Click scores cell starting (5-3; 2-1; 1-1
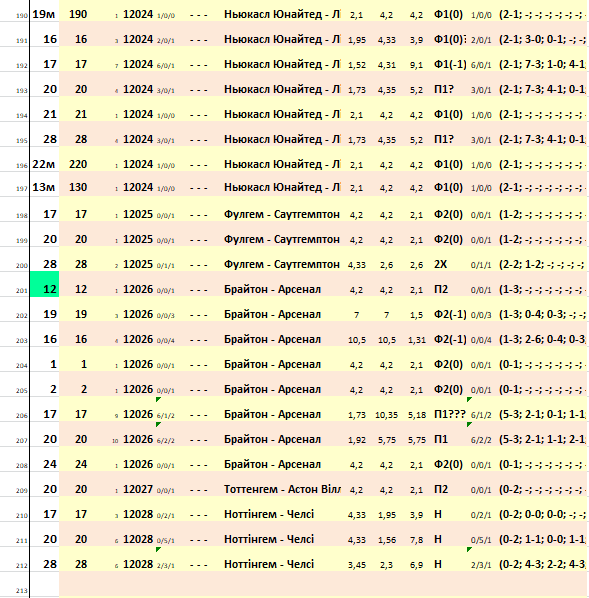Viewport: 589px width, 598px height. (x=542, y=439)
